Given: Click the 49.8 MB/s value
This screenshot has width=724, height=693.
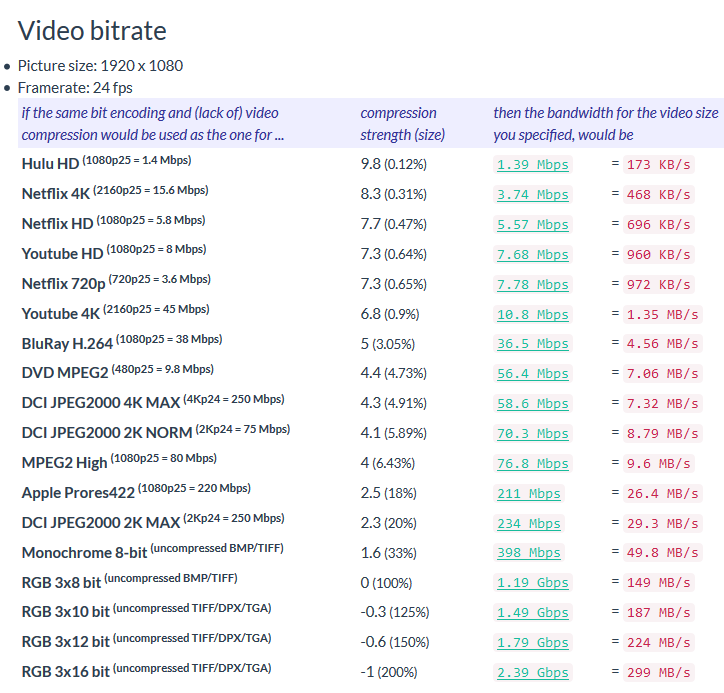Looking at the screenshot, I should [663, 553].
